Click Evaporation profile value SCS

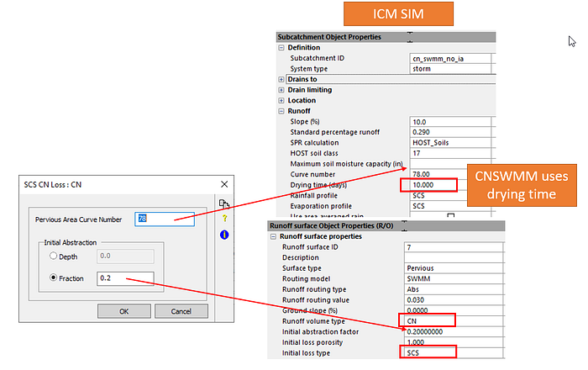pyautogui.click(x=438, y=206)
